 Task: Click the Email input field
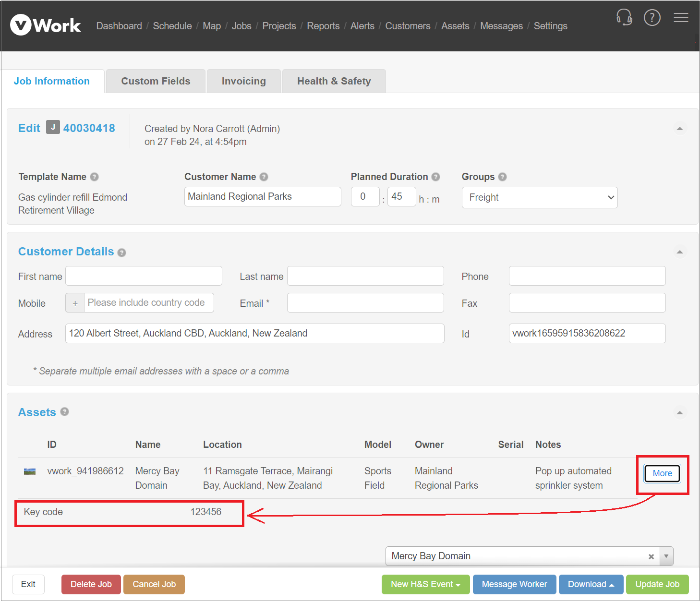(365, 303)
